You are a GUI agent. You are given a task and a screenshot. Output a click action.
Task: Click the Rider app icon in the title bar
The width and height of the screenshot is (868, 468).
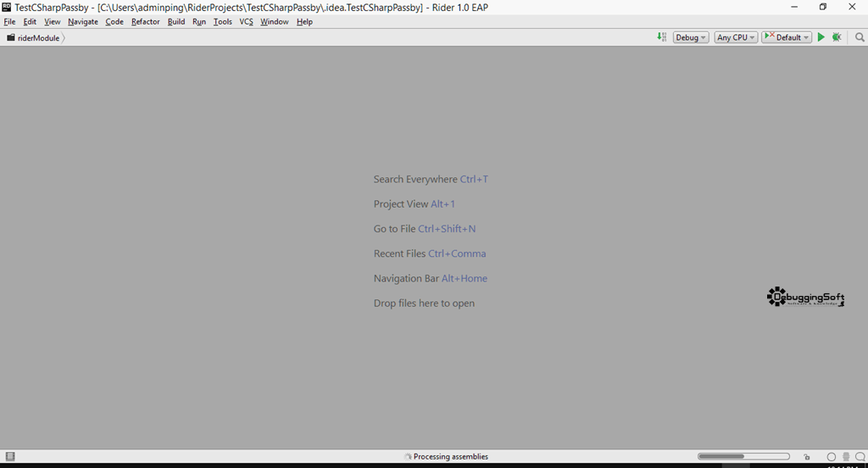pos(7,7)
